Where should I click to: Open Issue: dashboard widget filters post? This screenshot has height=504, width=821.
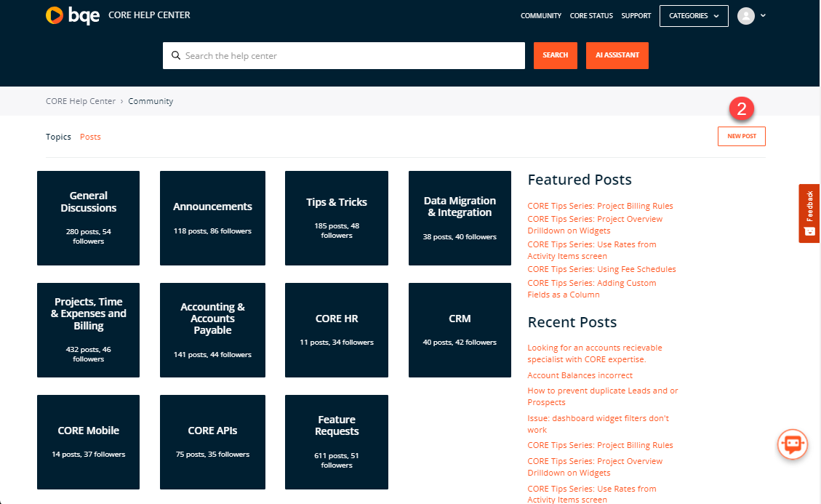point(598,424)
